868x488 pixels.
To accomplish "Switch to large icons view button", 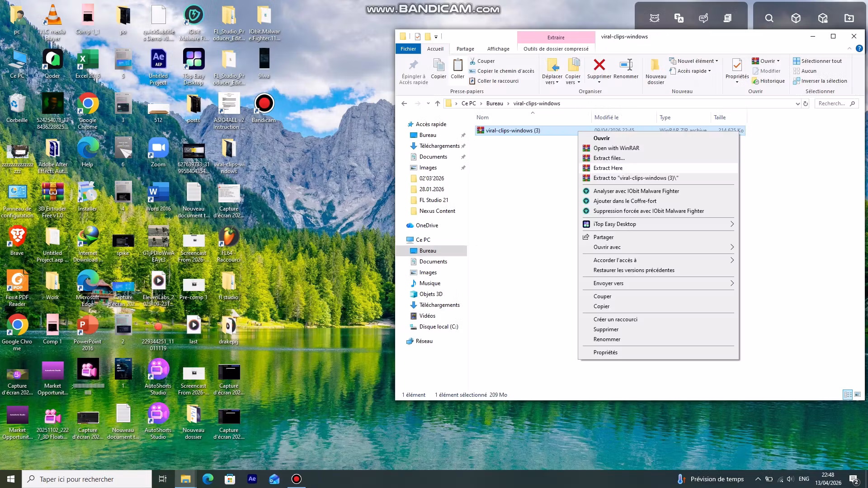I will coord(858,394).
